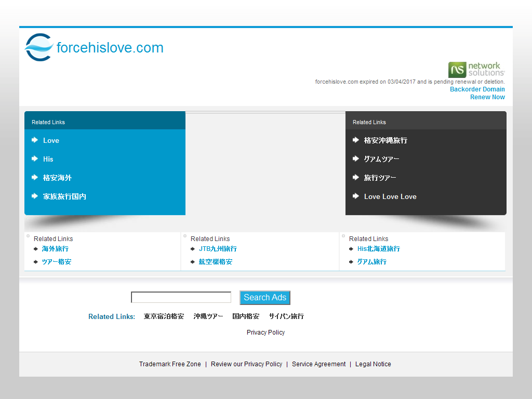Image resolution: width=532 pixels, height=399 pixels.
Task: Open the Love Love Love link
Action: pos(390,196)
